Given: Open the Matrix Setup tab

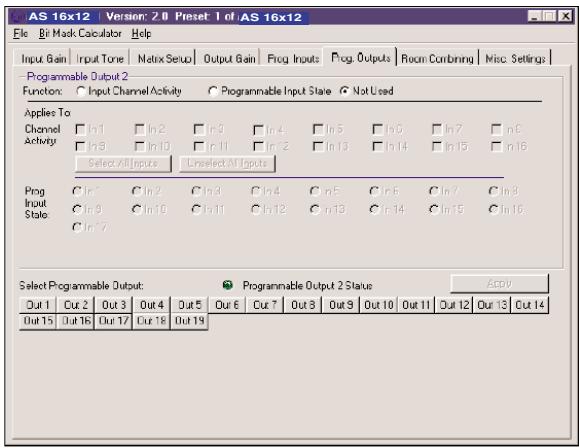Looking at the screenshot, I should (164, 59).
